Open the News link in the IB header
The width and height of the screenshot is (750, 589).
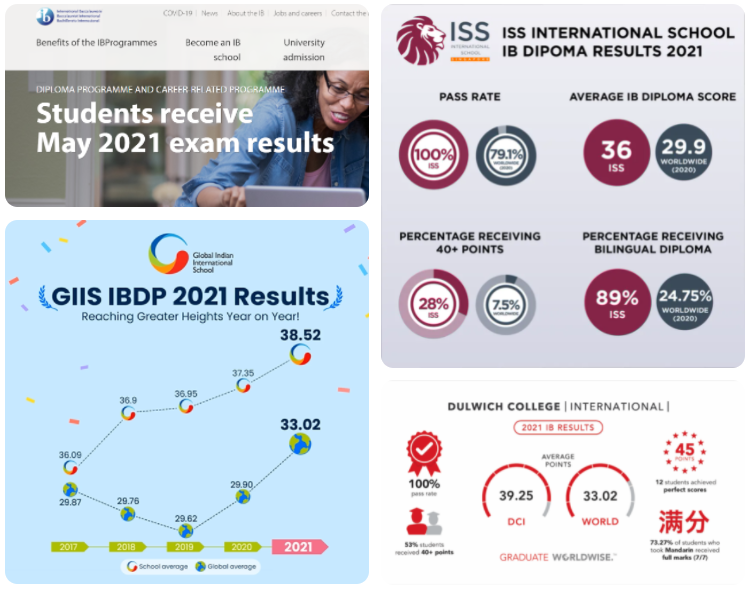coord(210,13)
